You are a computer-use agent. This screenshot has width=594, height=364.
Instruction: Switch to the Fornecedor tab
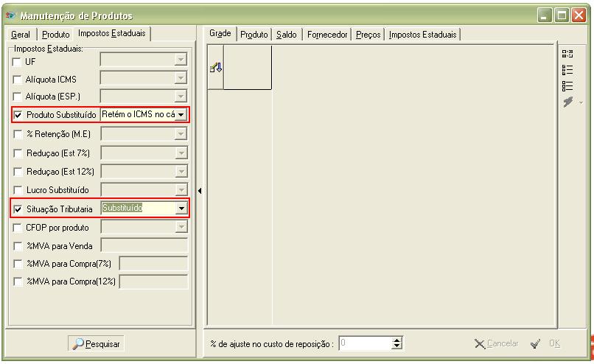pos(327,35)
